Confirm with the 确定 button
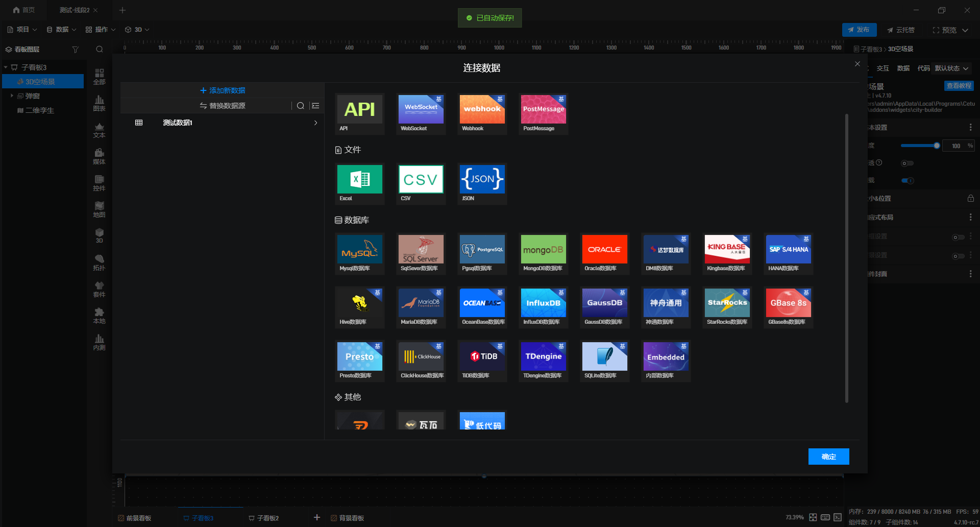Screen dimensions: 980x527 pos(829,457)
